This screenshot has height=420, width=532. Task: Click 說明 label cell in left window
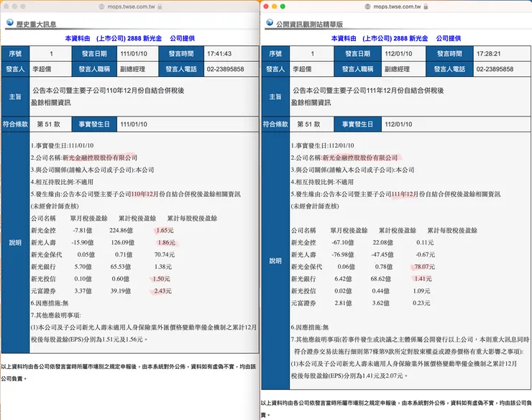[15, 243]
